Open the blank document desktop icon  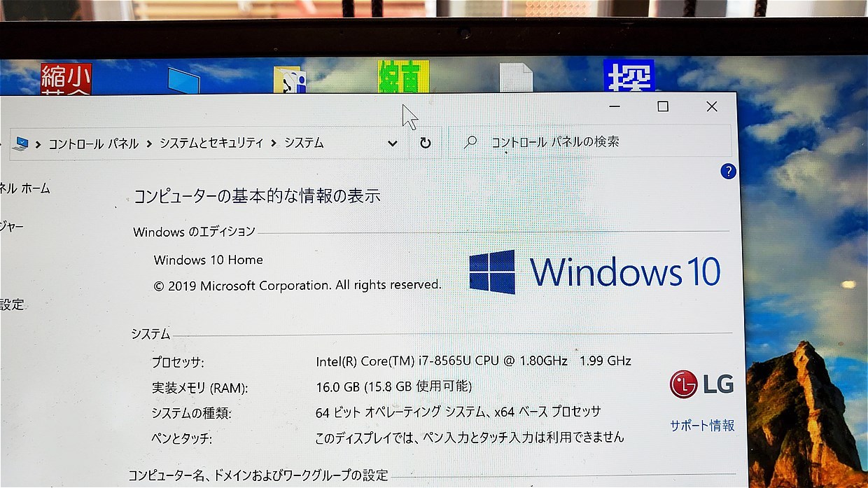(516, 78)
